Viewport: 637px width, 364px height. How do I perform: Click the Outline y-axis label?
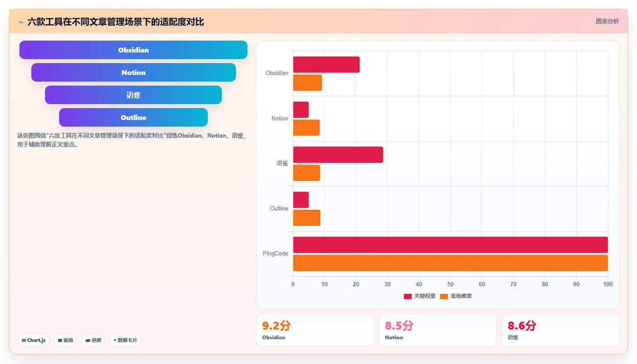point(279,208)
